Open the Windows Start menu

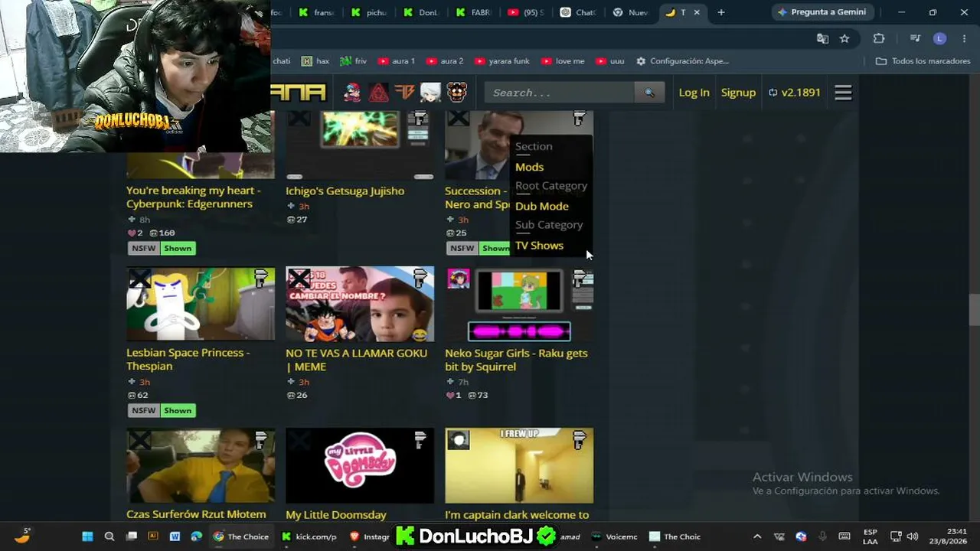(x=87, y=536)
